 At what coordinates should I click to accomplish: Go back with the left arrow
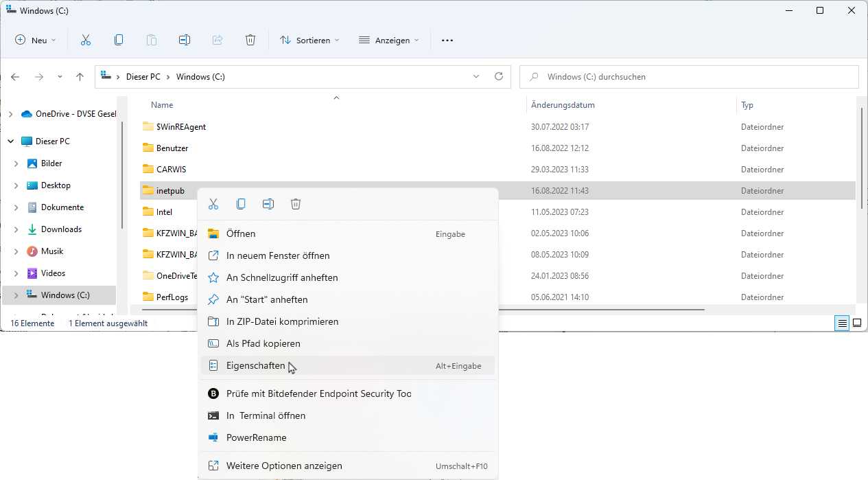coord(15,77)
